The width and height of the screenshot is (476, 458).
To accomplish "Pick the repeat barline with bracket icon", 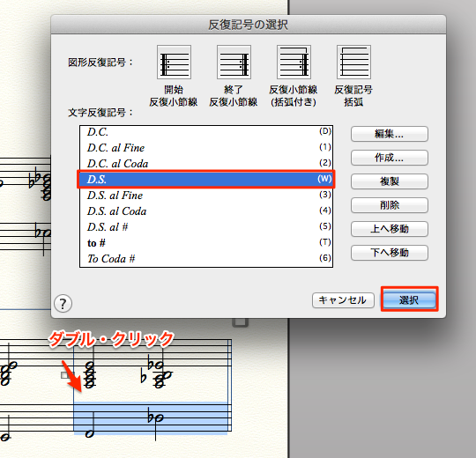I will (x=294, y=63).
